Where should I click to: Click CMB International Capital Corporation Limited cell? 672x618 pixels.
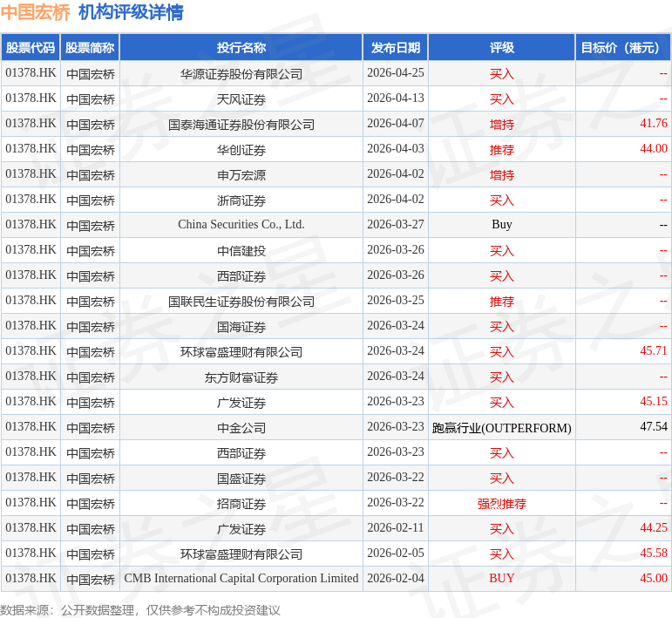[241, 579]
